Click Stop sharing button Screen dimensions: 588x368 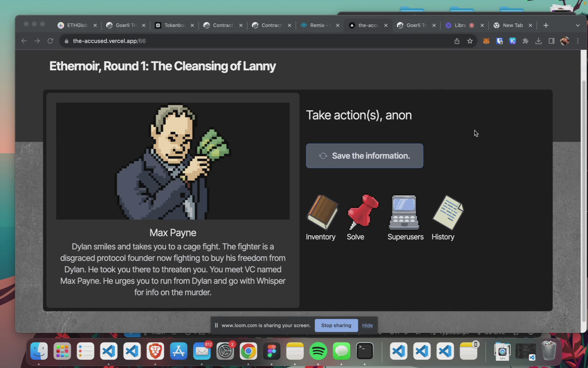(x=336, y=325)
